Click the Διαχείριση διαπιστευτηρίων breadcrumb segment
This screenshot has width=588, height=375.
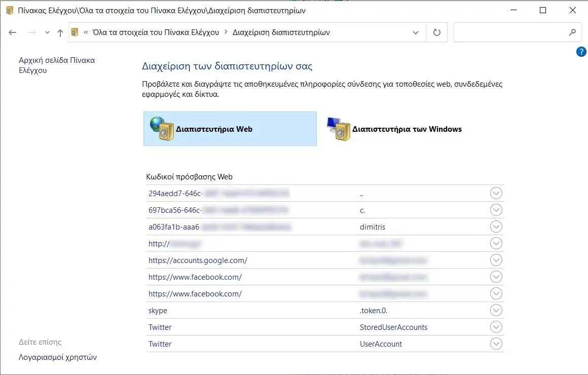tap(281, 32)
